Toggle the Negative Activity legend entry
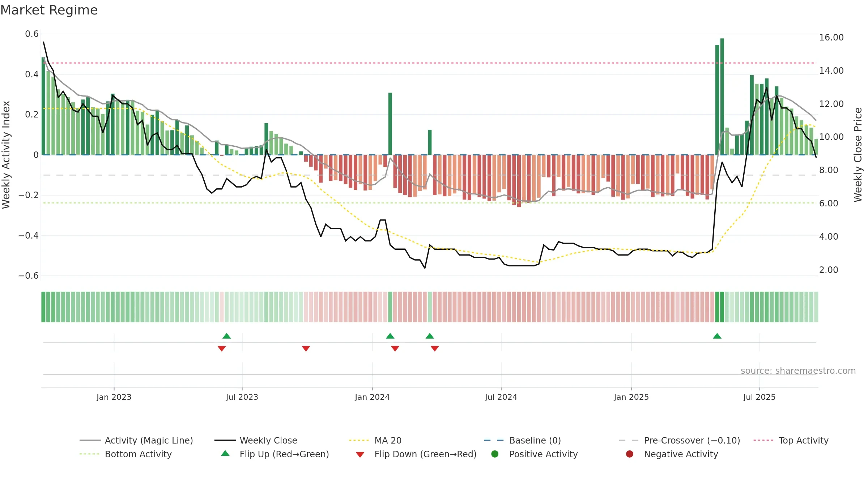This screenshot has width=868, height=488. (x=672, y=454)
